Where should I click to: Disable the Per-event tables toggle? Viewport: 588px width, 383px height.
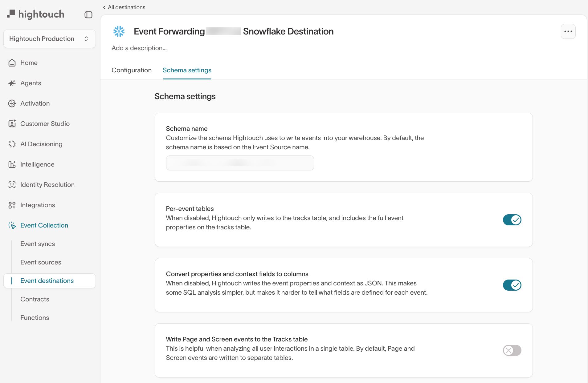(x=512, y=220)
